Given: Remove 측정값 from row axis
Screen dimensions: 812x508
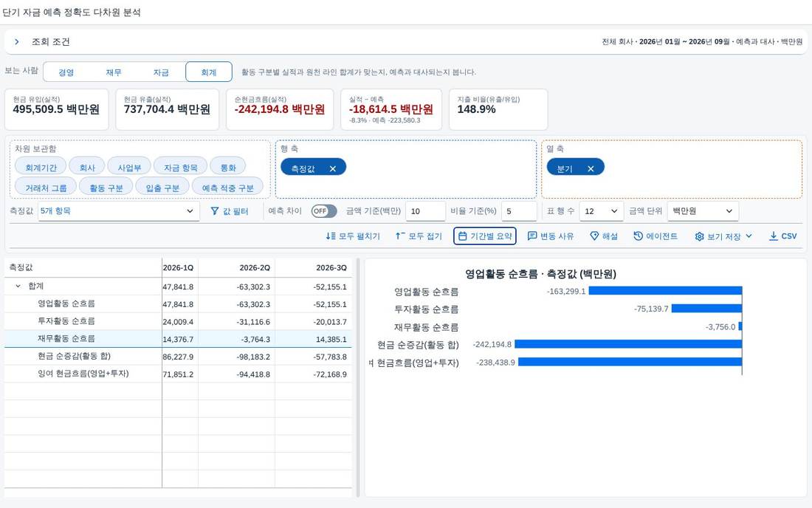Looking at the screenshot, I should coord(332,169).
